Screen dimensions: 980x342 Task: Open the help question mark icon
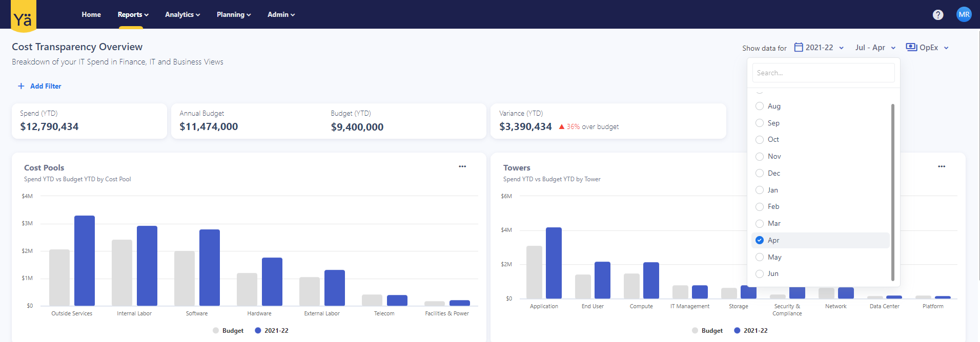938,15
